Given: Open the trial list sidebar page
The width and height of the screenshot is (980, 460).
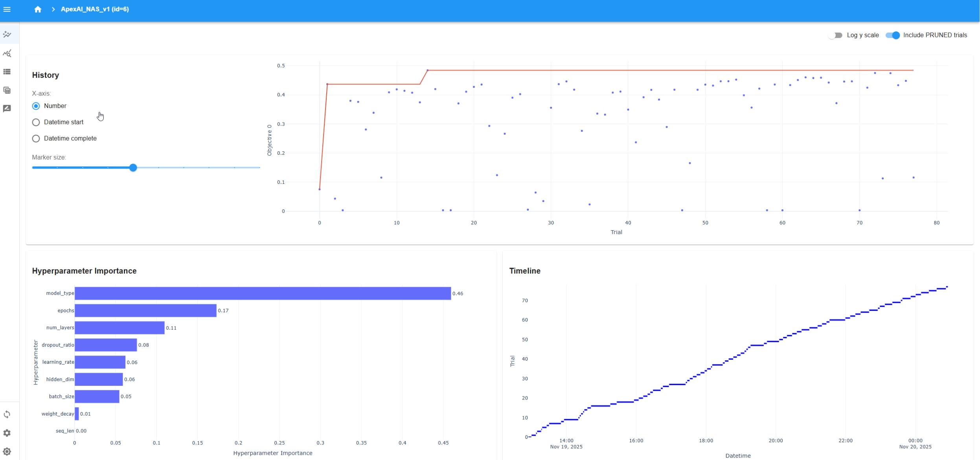Looking at the screenshot, I should point(7,72).
